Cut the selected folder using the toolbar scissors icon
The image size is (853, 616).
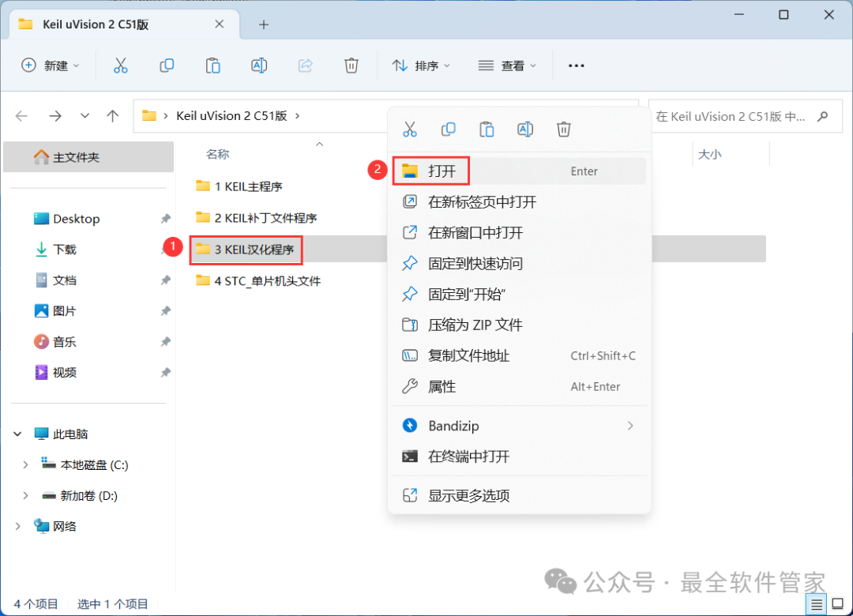click(120, 66)
